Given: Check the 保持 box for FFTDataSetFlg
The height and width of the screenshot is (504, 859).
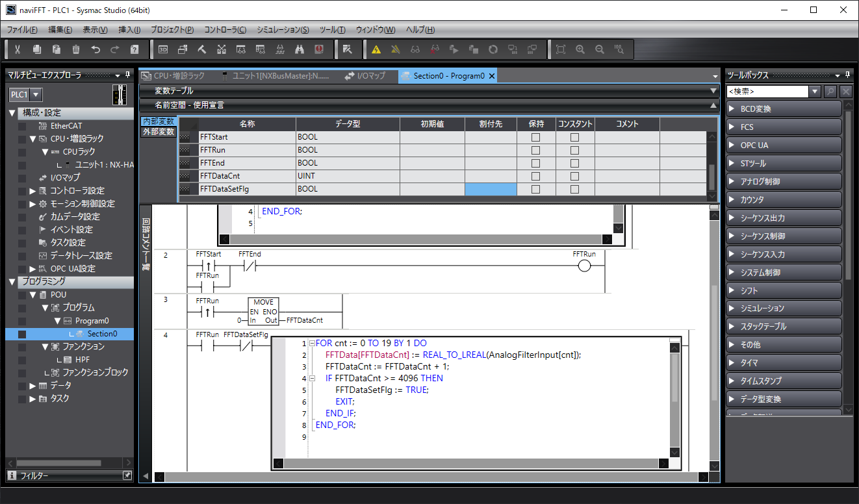Looking at the screenshot, I should tap(535, 189).
